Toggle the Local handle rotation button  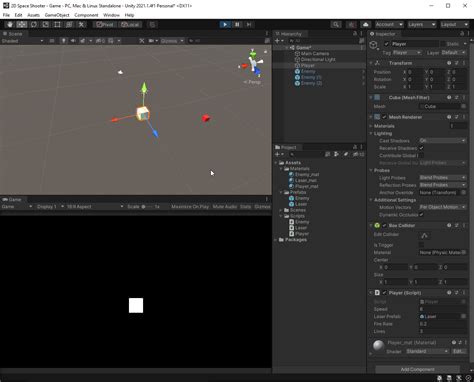130,25
